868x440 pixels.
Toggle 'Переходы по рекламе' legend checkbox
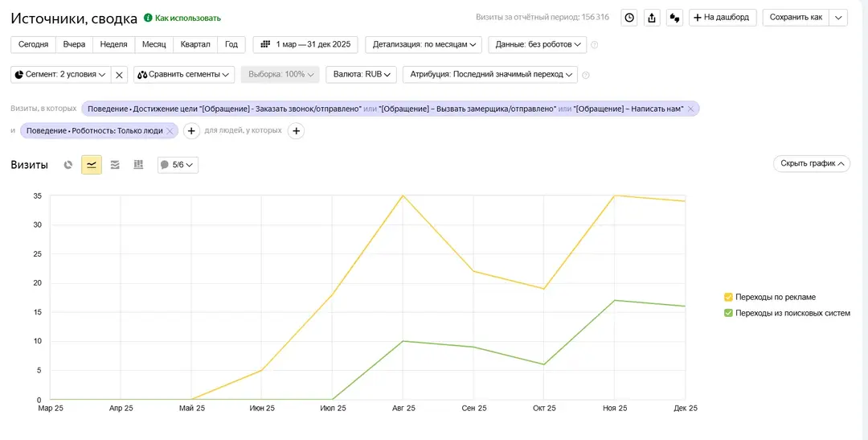pos(728,297)
